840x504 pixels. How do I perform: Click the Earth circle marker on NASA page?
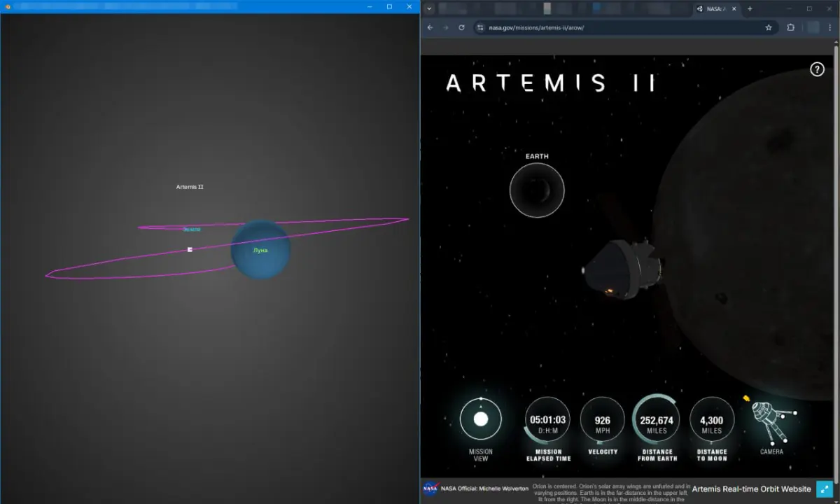(x=537, y=190)
